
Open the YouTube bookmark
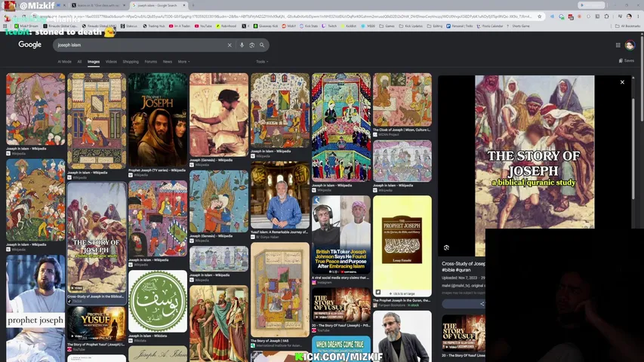[x=203, y=26]
